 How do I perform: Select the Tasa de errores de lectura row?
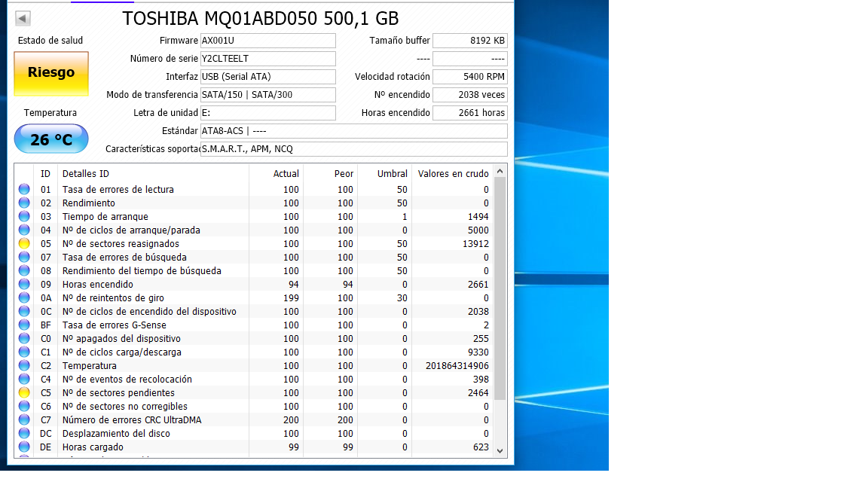point(254,189)
